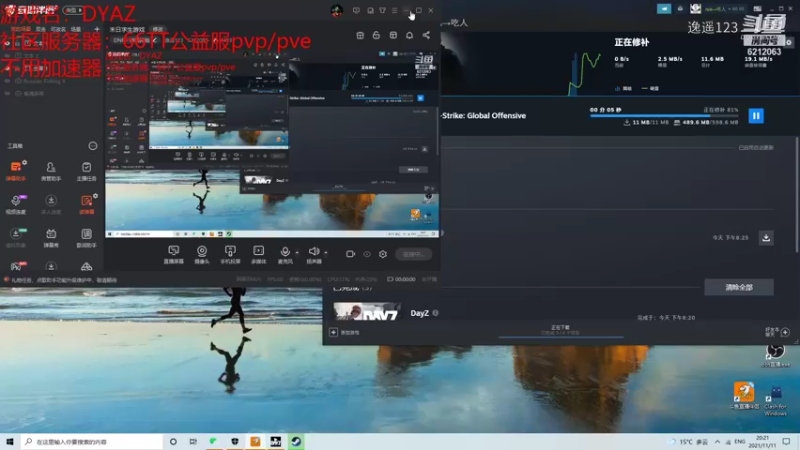Expand microphone options arrow
Screen dimensions: 800x450
pos(297,252)
